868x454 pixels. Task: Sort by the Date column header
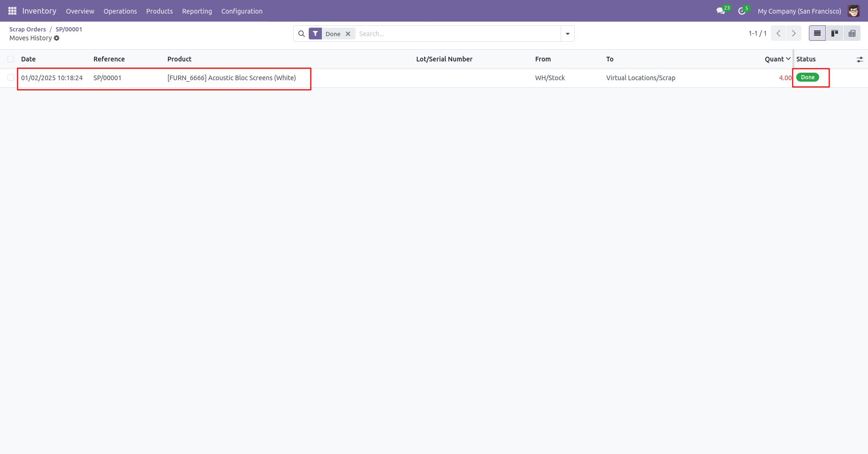(28, 59)
